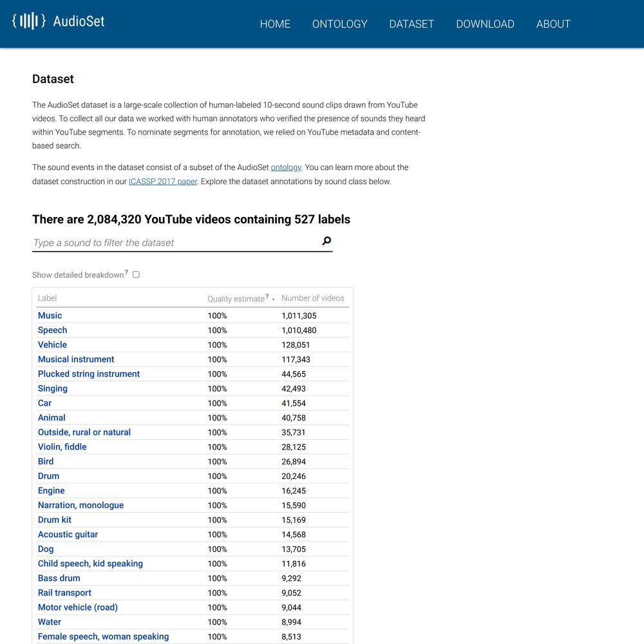Click the Dataset page heading
This screenshot has height=644, width=644.
pyautogui.click(x=53, y=79)
